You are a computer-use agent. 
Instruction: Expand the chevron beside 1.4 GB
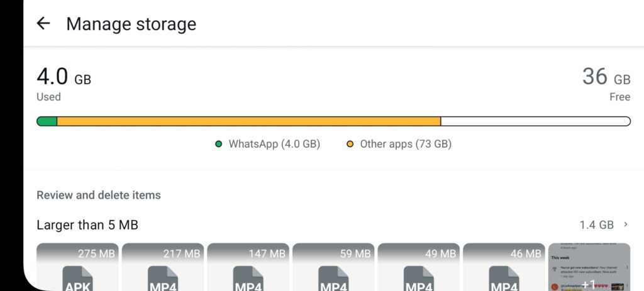pyautogui.click(x=625, y=224)
